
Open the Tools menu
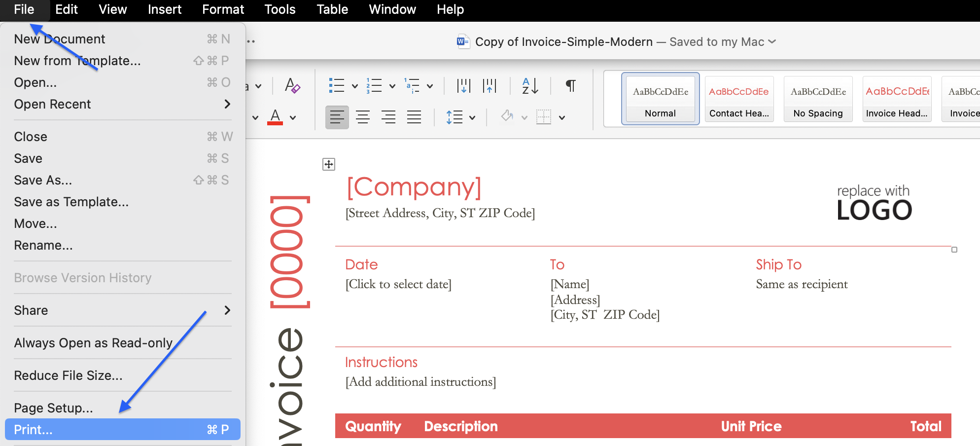point(280,9)
